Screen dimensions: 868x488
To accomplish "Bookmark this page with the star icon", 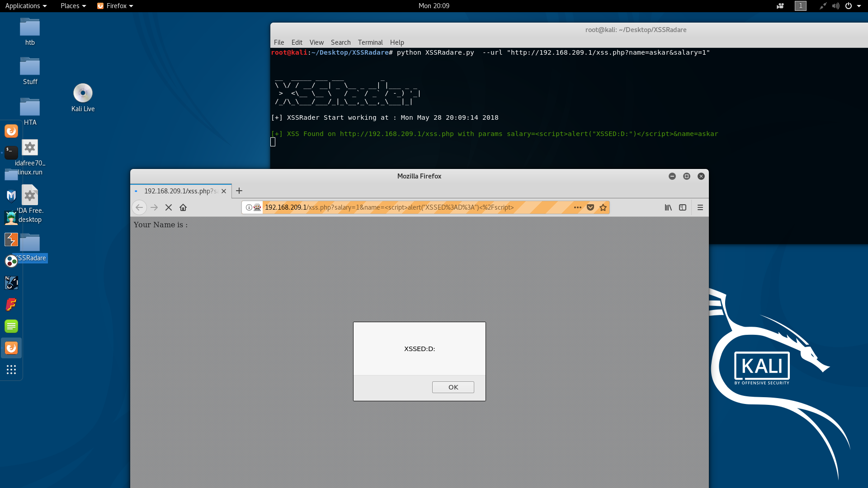I will [x=603, y=207].
